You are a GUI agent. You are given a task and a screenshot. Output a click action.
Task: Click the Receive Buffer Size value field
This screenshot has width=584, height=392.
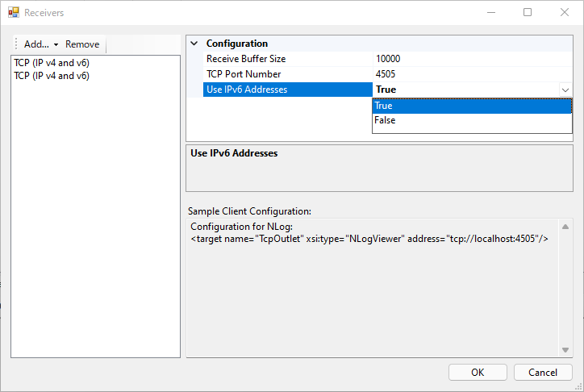click(x=472, y=59)
